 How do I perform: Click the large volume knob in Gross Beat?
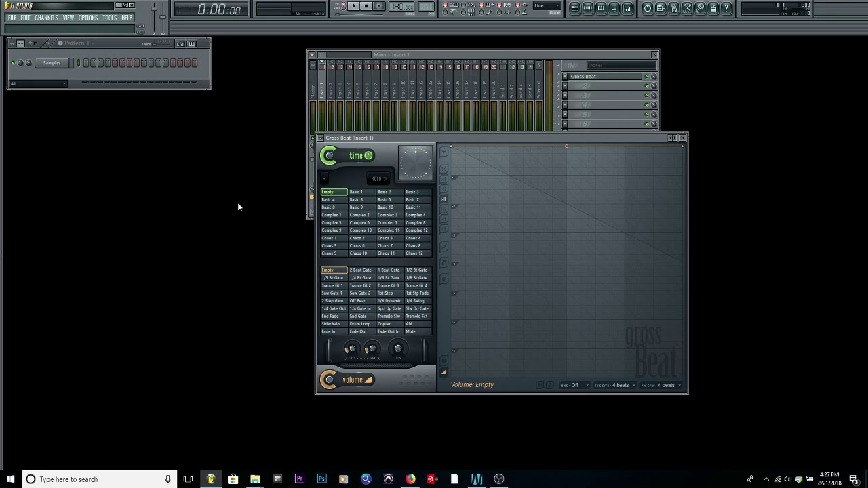tap(329, 380)
